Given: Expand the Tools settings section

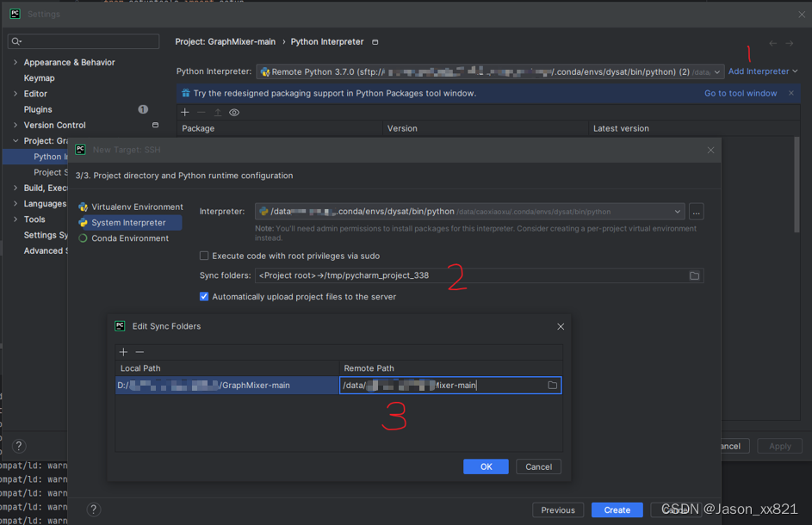Looking at the screenshot, I should pos(15,219).
